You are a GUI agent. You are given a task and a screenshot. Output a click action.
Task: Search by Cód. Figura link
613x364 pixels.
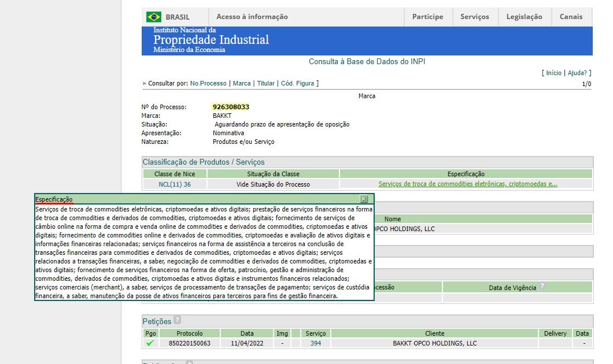297,84
